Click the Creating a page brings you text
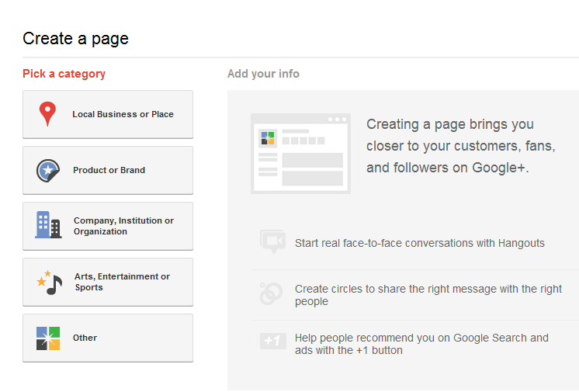Screen dimensions: 579x392 (461, 146)
